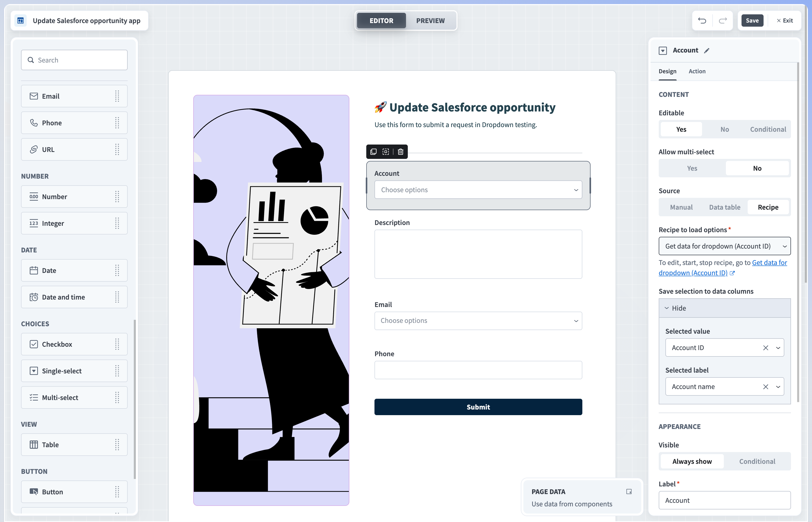Click the undo arrow icon
The height and width of the screenshot is (522, 812).
click(x=702, y=21)
